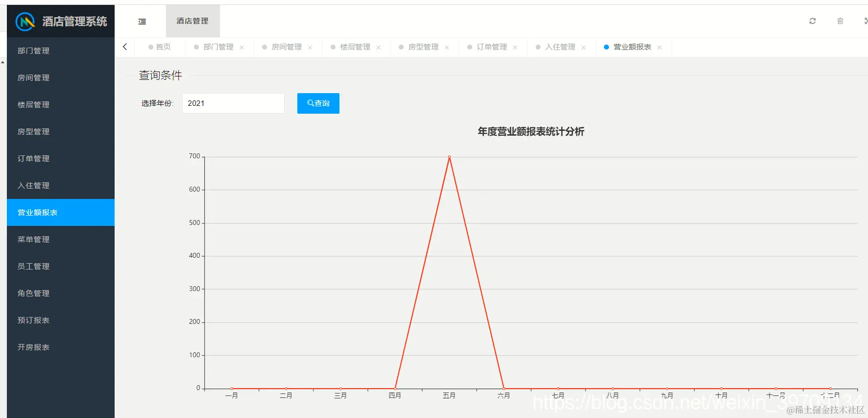Click the 四月 data point on the chart
This screenshot has width=868, height=418.
(395, 389)
